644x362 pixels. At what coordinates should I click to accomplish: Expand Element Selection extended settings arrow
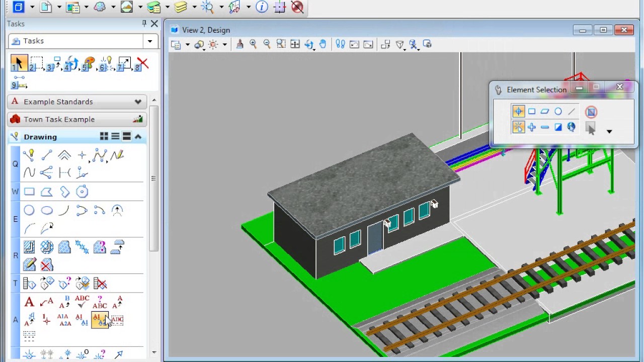609,132
